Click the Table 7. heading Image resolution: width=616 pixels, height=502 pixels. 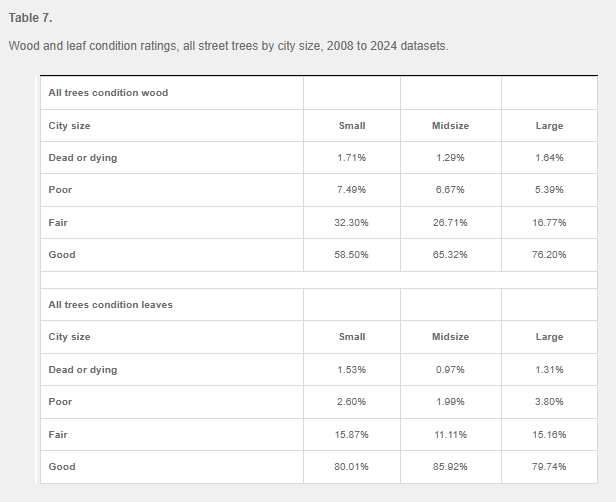coord(31,18)
